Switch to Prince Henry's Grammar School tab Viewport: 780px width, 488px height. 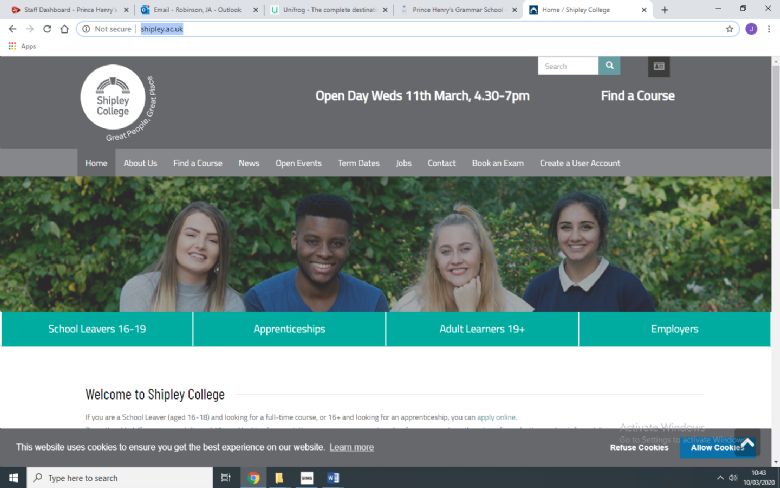click(x=457, y=10)
